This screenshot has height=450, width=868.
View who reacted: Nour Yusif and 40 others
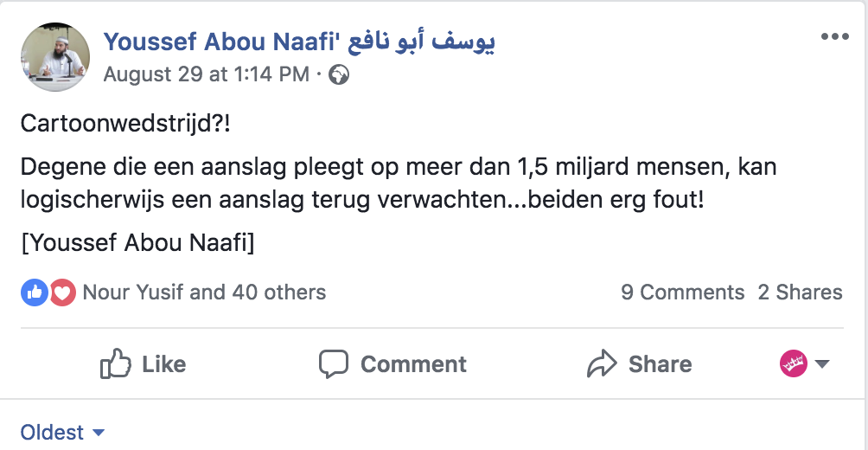[x=204, y=292]
